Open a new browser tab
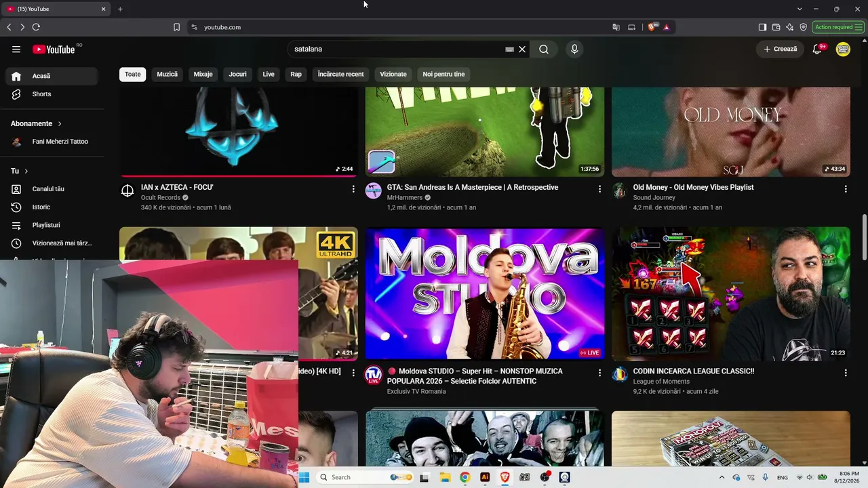Image resolution: width=868 pixels, height=488 pixels. tap(120, 9)
